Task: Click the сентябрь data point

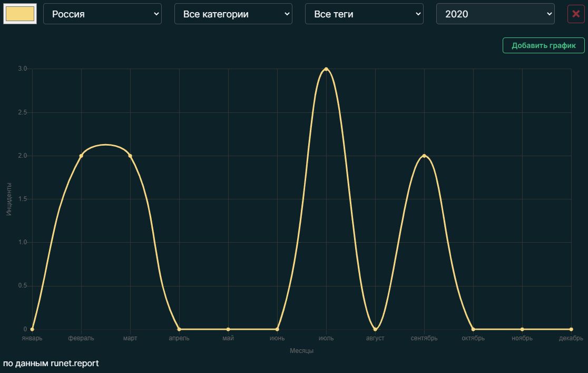Action: 424,156
